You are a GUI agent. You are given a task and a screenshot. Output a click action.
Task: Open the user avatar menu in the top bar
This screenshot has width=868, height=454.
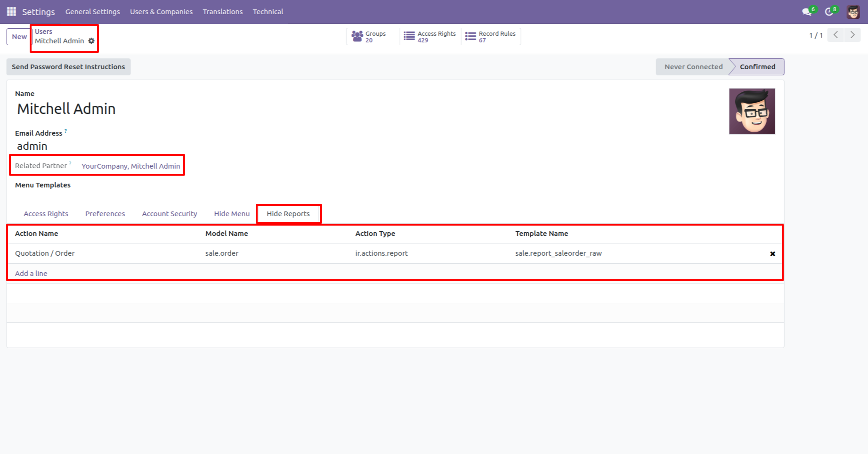[852, 11]
